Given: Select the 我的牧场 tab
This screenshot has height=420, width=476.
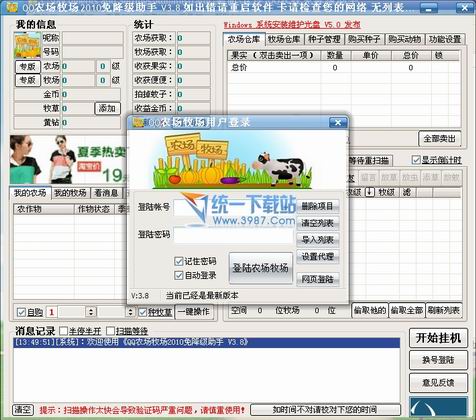Looking at the screenshot, I should [x=70, y=193].
